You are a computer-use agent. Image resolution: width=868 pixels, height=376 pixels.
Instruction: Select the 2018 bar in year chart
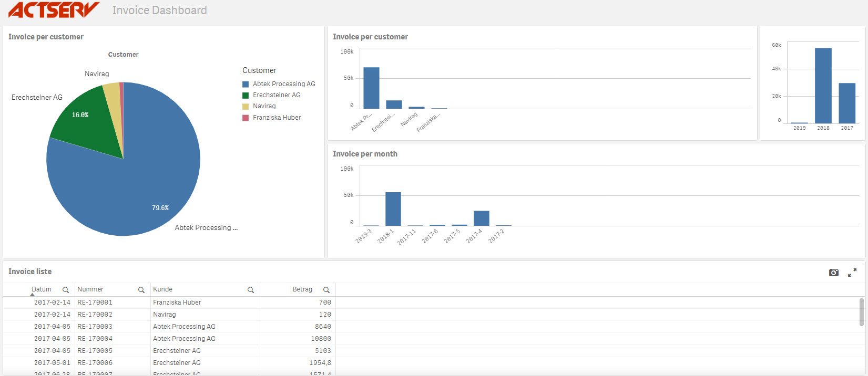click(823, 86)
